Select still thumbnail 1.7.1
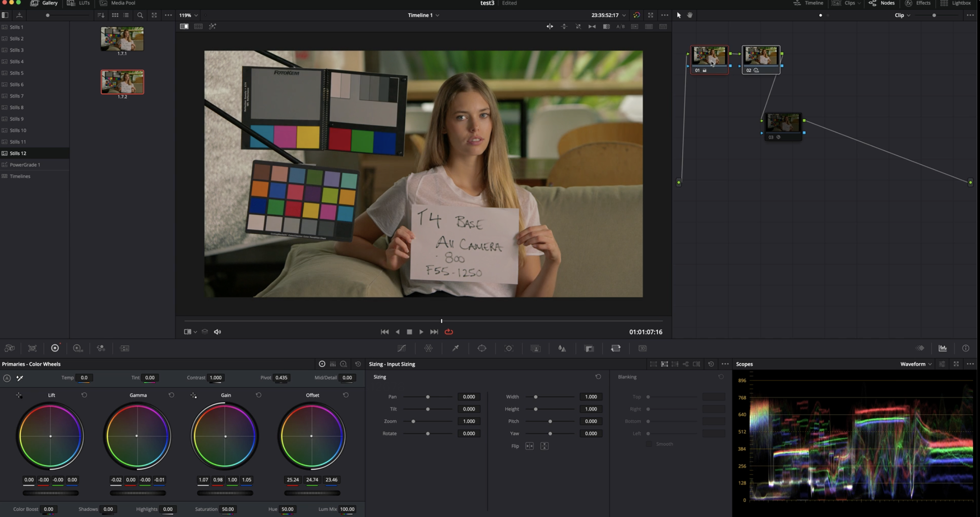Viewport: 980px width, 517px height. coord(122,39)
